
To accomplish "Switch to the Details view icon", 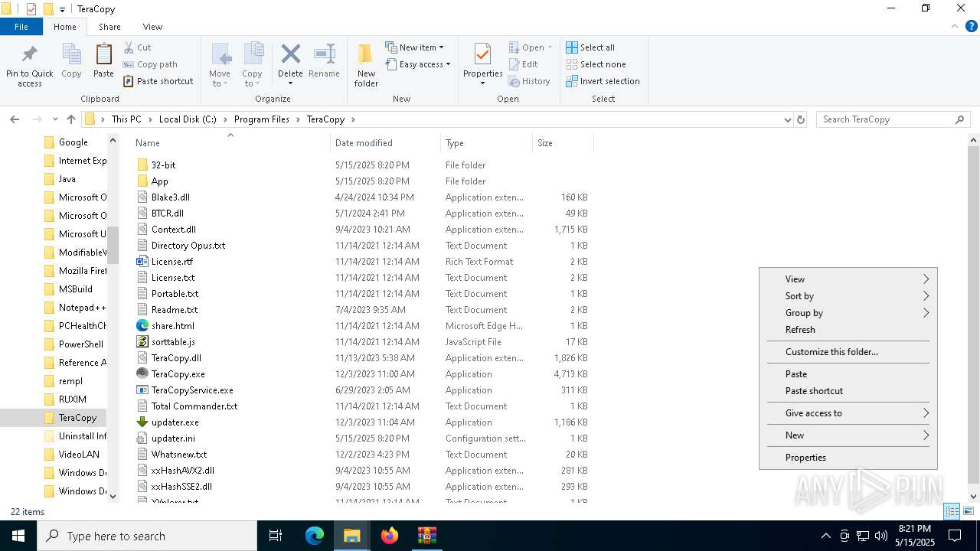I will tap(952, 511).
